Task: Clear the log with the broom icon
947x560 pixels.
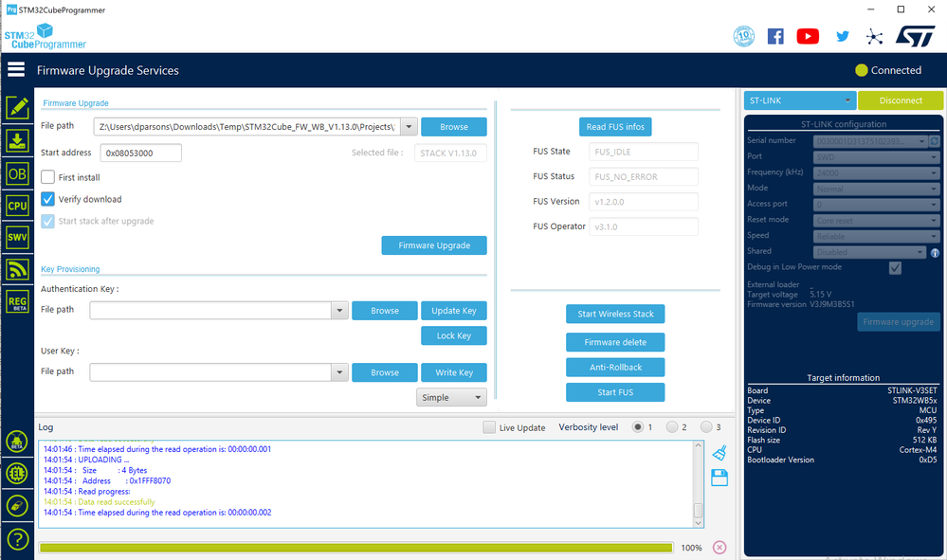Action: click(x=719, y=453)
